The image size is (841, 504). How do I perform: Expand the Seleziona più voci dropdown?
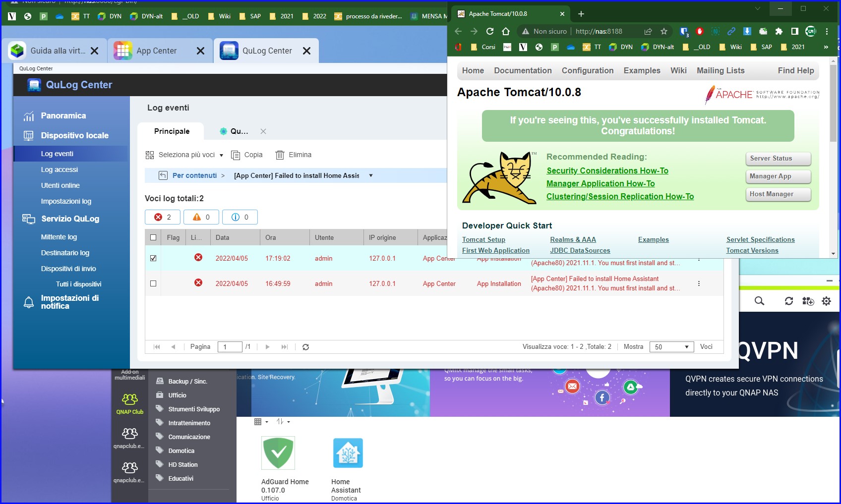[x=221, y=155]
